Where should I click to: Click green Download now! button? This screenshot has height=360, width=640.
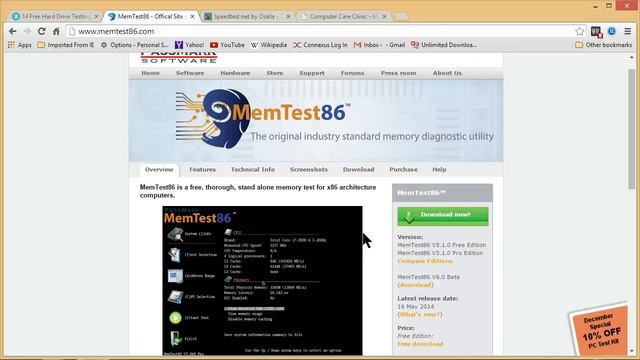click(x=443, y=216)
